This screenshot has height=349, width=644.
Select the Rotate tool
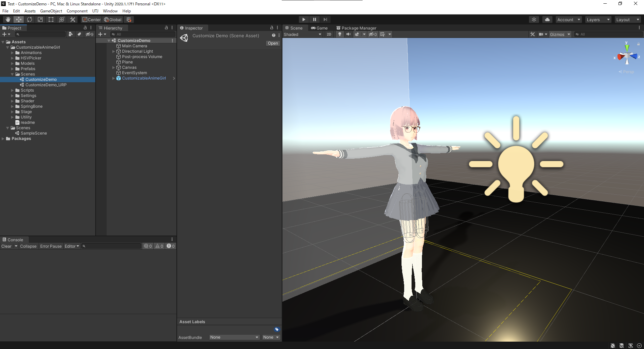point(30,19)
